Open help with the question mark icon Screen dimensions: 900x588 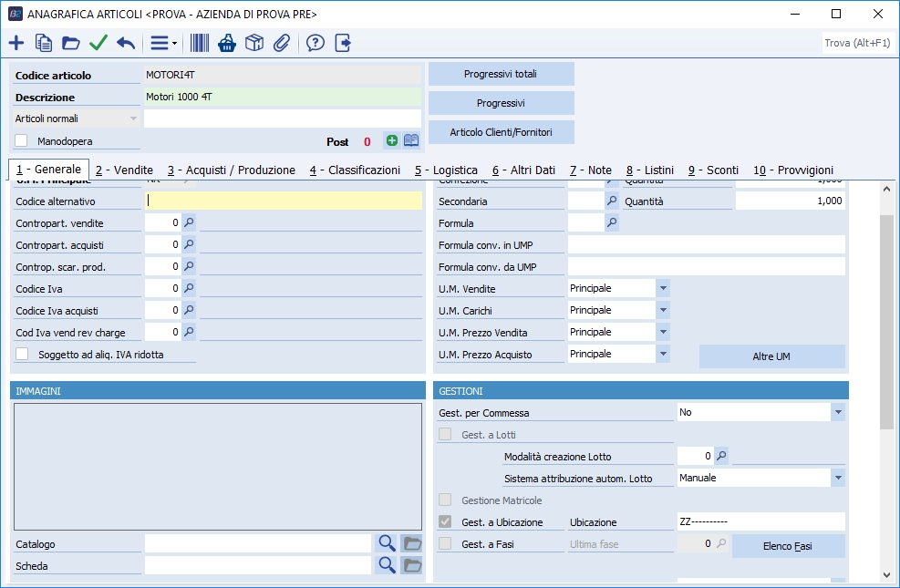pos(316,43)
